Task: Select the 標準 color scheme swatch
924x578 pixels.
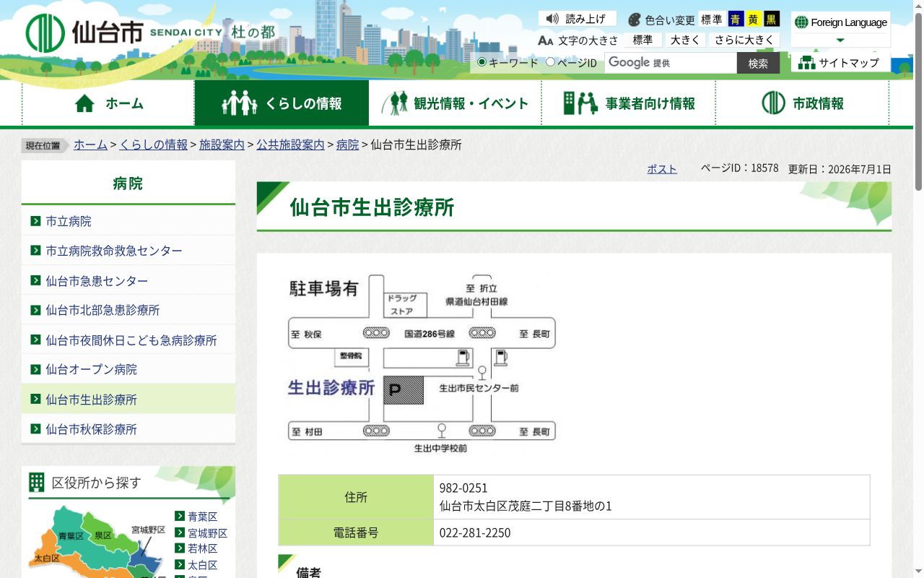Action: tap(712, 20)
